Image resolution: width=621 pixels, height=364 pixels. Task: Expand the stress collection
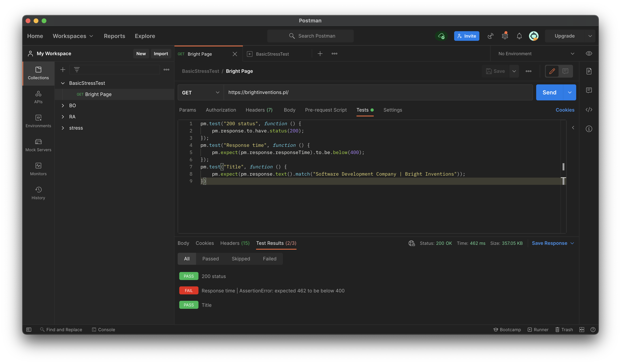pyautogui.click(x=63, y=128)
